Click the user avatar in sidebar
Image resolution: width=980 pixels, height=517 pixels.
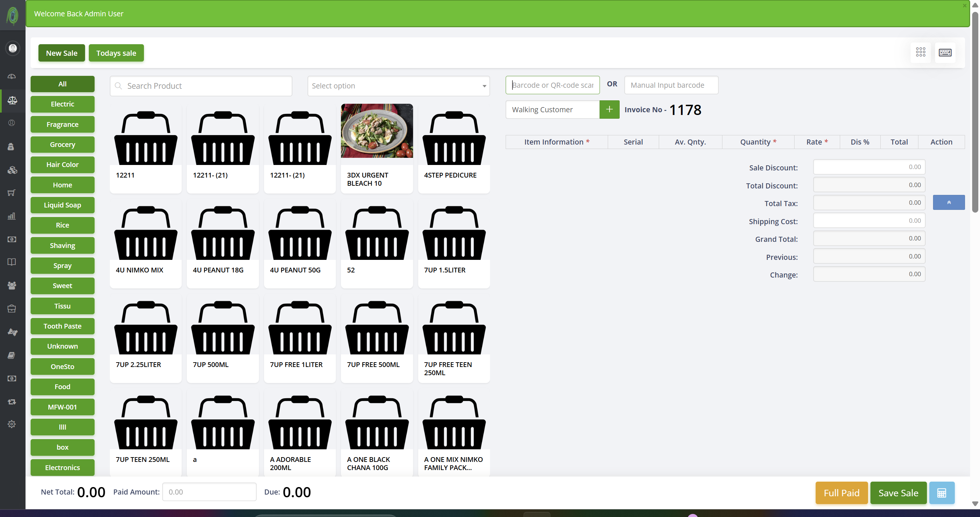[13, 48]
